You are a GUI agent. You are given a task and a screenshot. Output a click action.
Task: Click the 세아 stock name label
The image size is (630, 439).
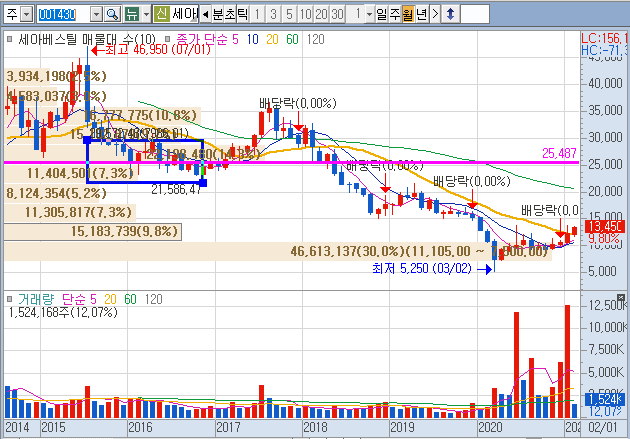pos(185,14)
